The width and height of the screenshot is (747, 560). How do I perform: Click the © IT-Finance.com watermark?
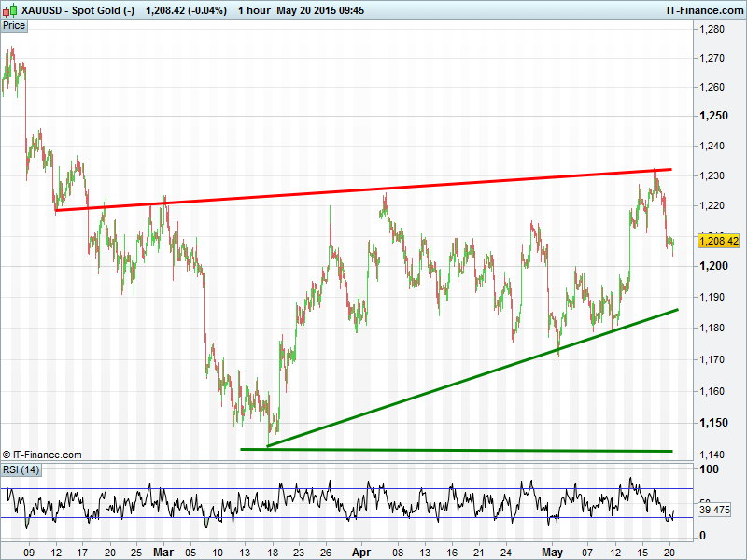tap(42, 455)
